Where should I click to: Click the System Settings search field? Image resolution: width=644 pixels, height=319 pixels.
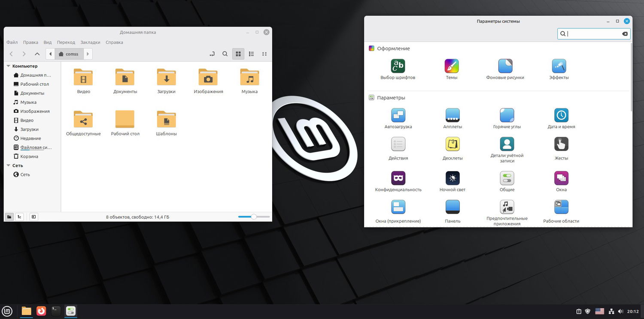click(x=594, y=34)
